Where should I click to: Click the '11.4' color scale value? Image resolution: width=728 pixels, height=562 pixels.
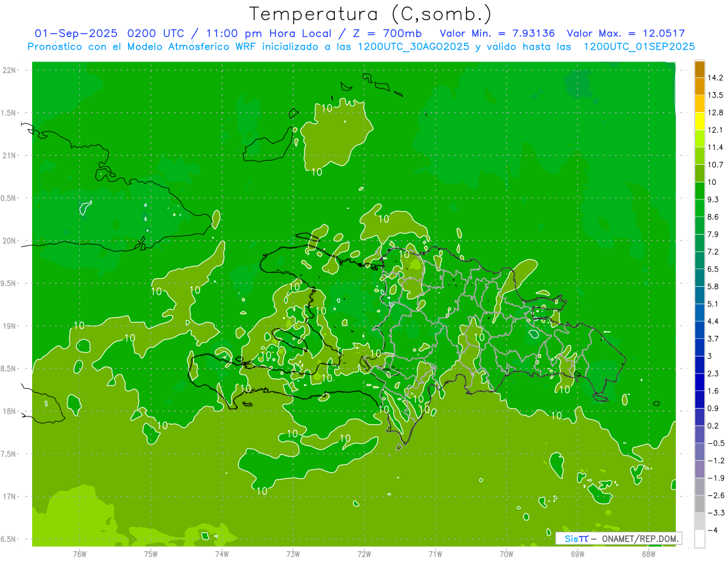point(716,147)
